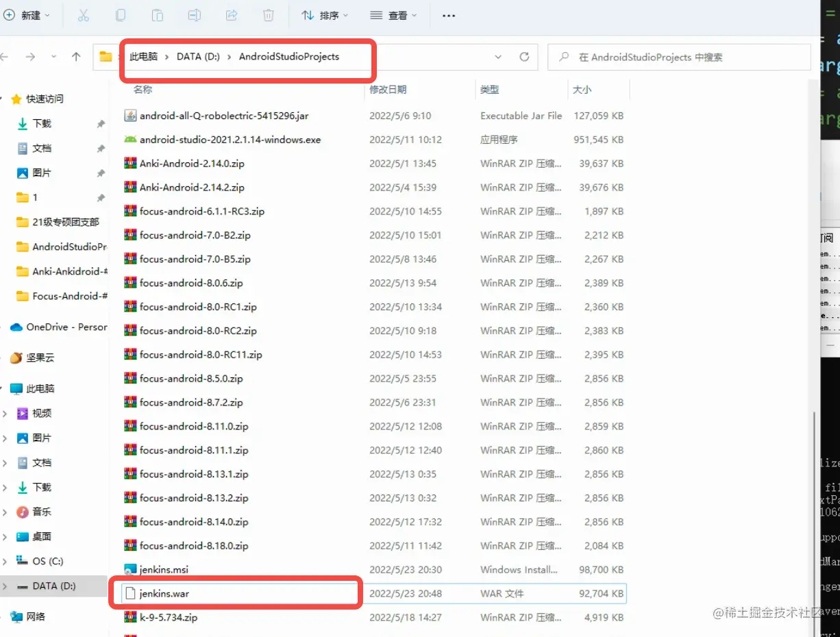Viewport: 840px width, 637px height.
Task: Go forward with the right arrow button
Action: [x=30, y=57]
